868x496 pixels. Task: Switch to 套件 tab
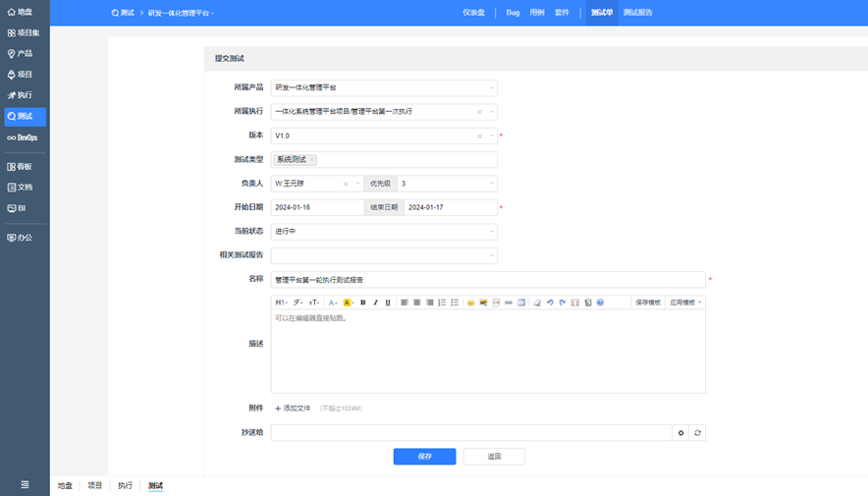pyautogui.click(x=562, y=12)
